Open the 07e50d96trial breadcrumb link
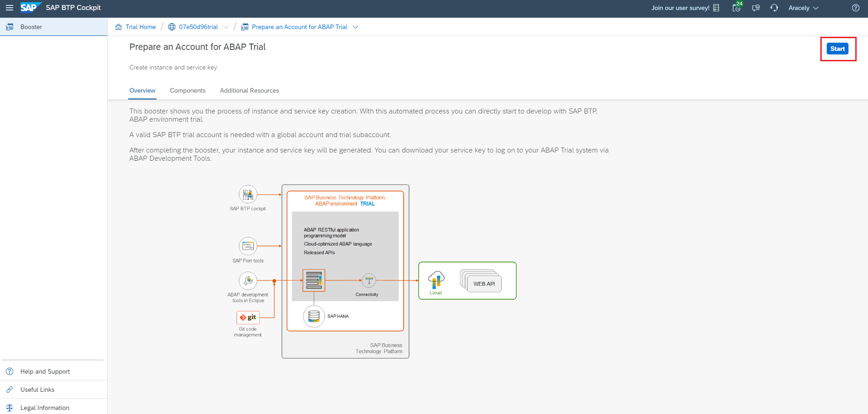Viewport: 868px width, 414px height. (198, 27)
